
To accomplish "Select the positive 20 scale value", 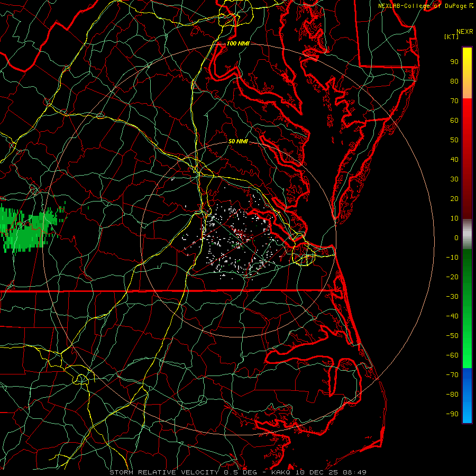I will [454, 199].
